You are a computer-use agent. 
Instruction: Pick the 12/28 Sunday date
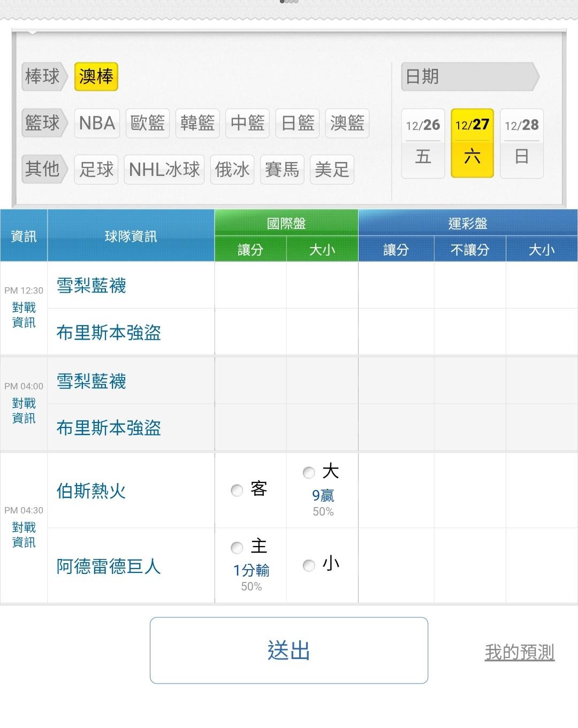point(521,143)
